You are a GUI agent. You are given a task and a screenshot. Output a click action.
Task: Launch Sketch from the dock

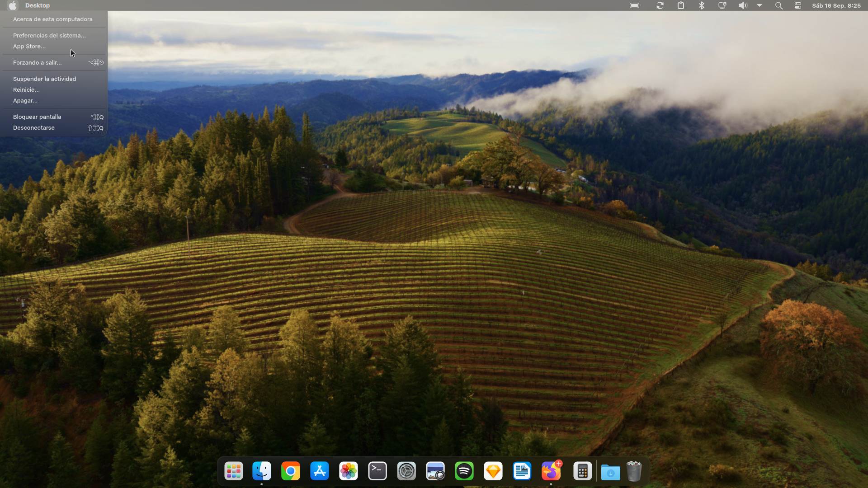click(x=493, y=471)
